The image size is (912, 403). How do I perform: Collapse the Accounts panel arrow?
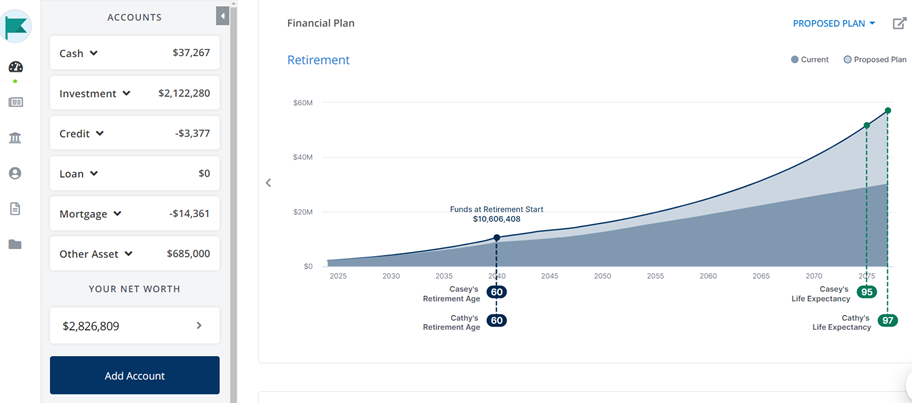coord(222,16)
